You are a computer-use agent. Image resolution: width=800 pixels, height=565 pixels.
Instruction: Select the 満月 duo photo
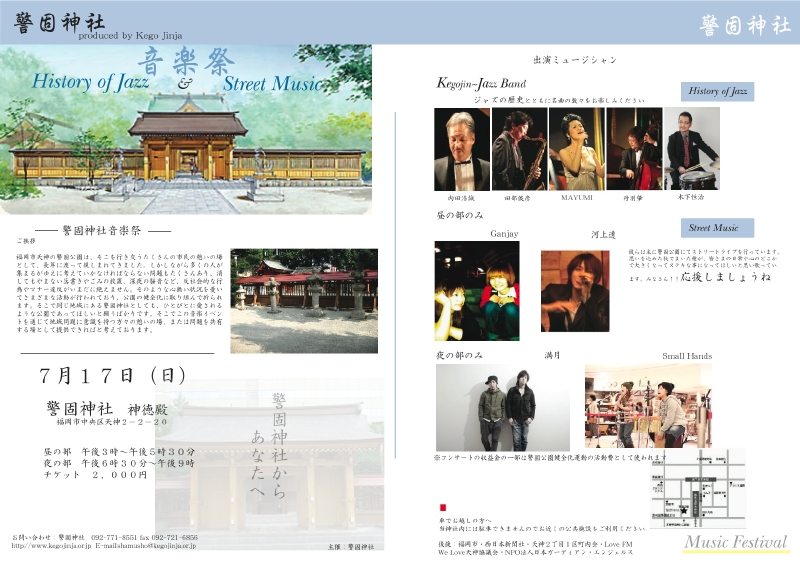pyautogui.click(x=504, y=406)
